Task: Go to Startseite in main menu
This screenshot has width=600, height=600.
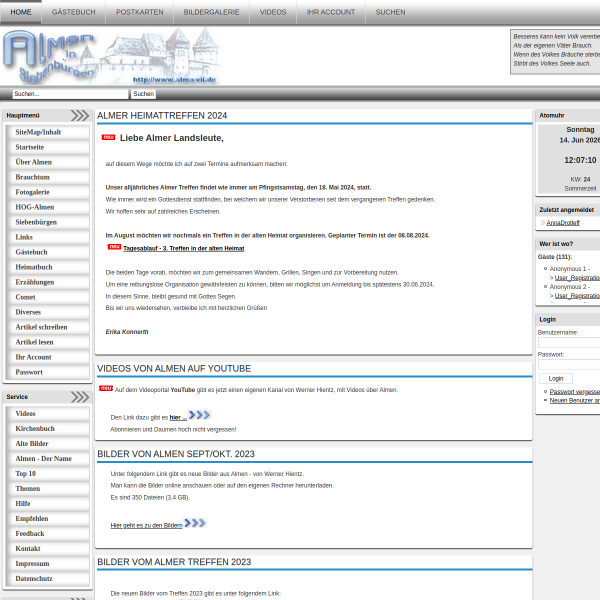Action: pyautogui.click(x=48, y=147)
